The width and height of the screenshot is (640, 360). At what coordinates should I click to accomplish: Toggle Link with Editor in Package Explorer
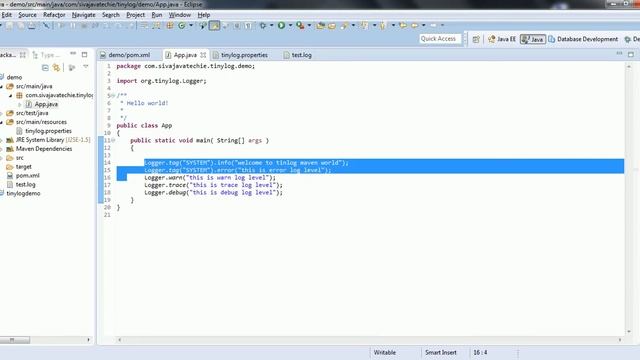[x=56, y=67]
